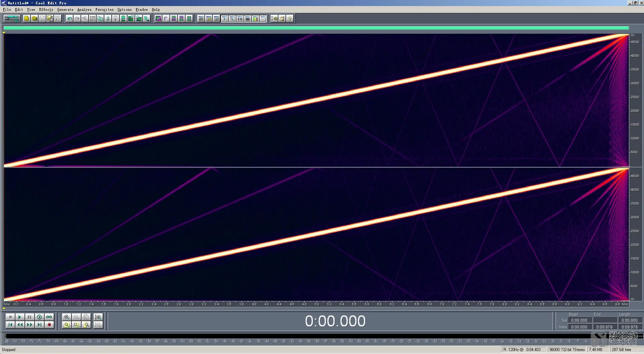Image resolution: width=644 pixels, height=354 pixels.
Task: Click the circled Play to End button
Action: 39,317
